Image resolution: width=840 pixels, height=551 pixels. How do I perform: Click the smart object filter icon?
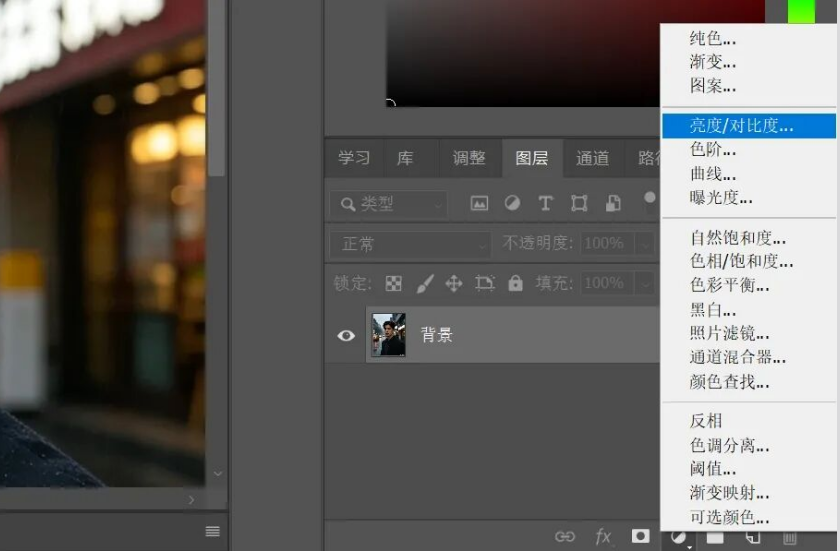(613, 203)
